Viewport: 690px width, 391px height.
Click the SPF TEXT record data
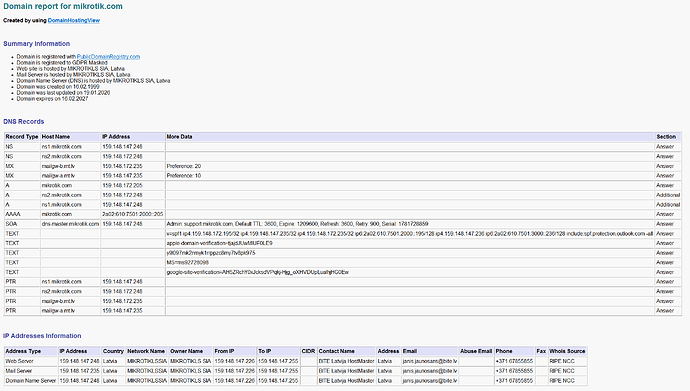(410, 234)
